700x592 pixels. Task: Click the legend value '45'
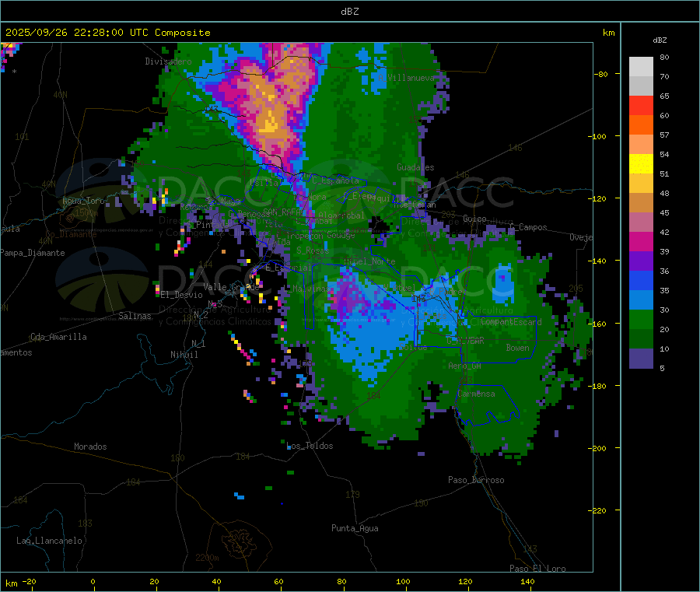click(664, 213)
